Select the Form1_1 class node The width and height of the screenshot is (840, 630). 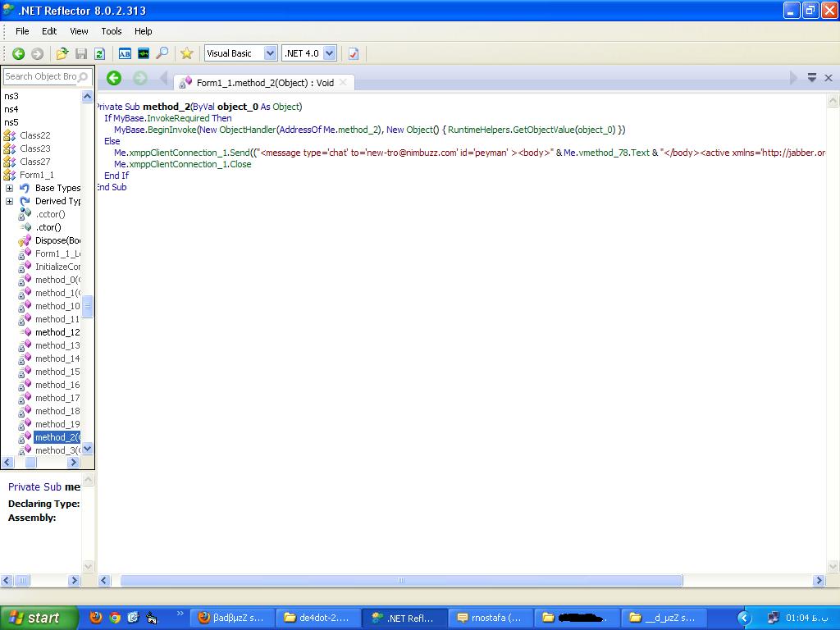36,175
